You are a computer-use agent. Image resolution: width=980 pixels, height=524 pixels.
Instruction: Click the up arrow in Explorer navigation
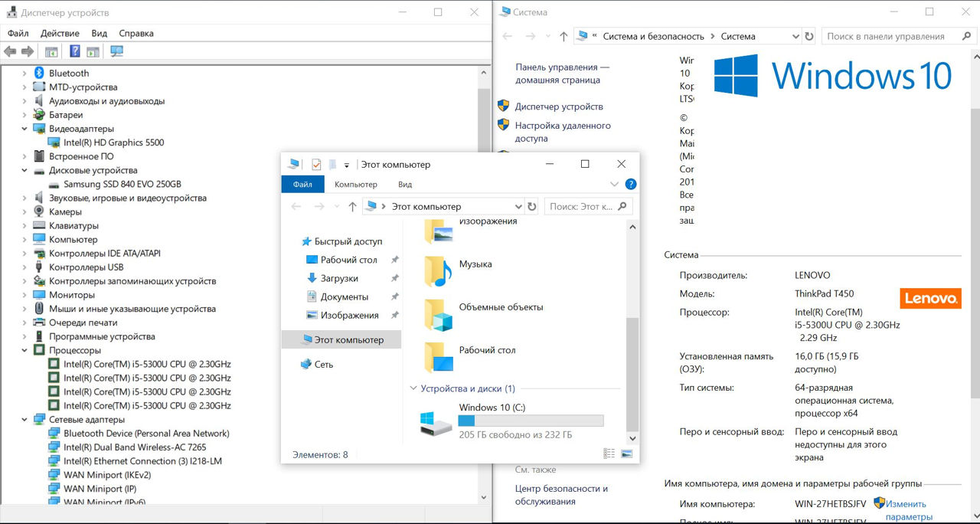pos(352,207)
